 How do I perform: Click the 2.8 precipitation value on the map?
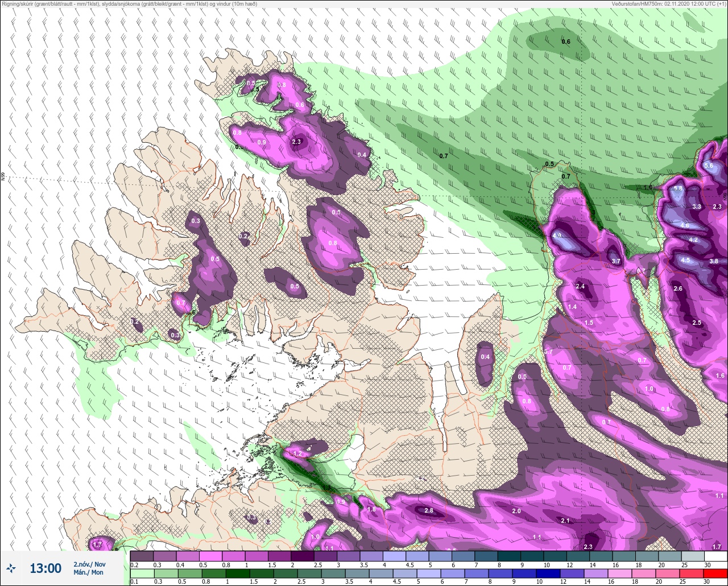point(429,511)
